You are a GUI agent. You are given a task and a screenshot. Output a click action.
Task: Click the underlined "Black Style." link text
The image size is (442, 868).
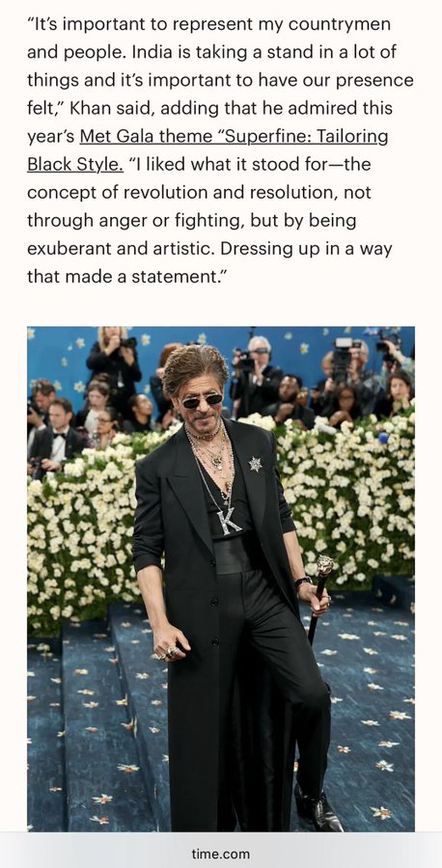(74, 164)
